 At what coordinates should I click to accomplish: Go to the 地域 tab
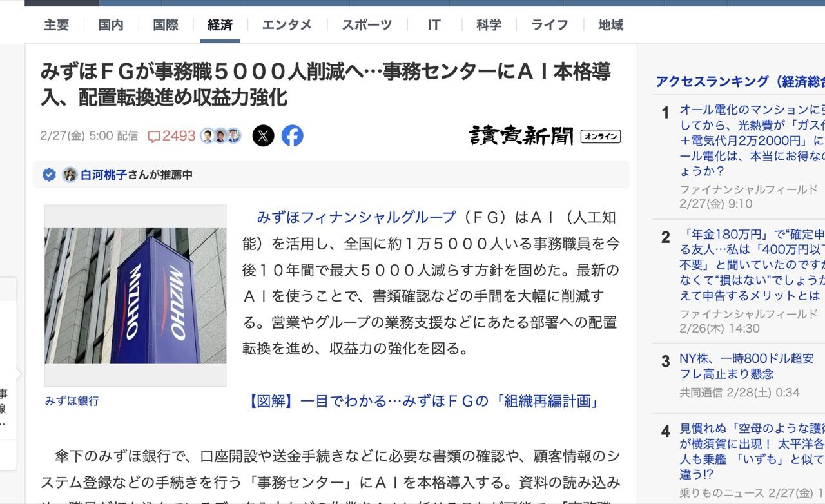tap(610, 25)
